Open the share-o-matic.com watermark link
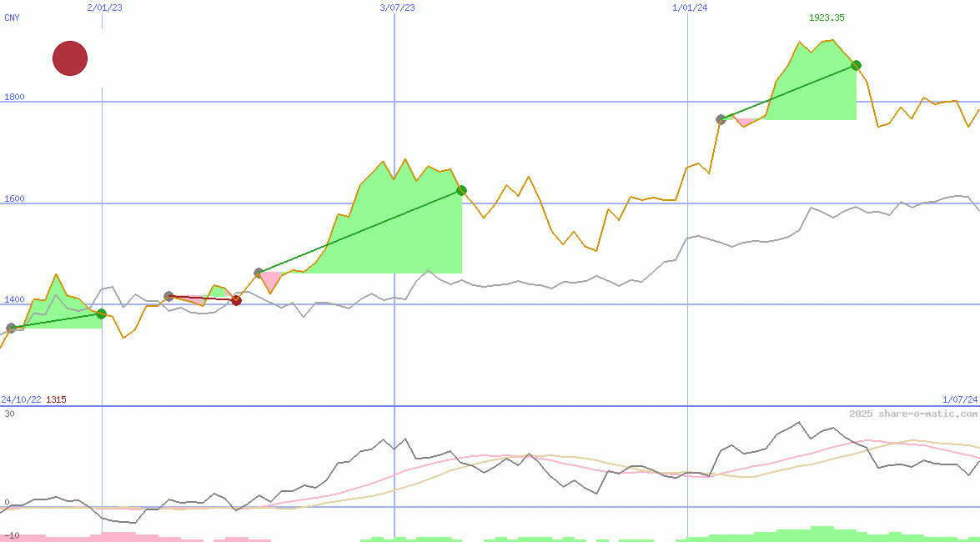 pos(913,414)
